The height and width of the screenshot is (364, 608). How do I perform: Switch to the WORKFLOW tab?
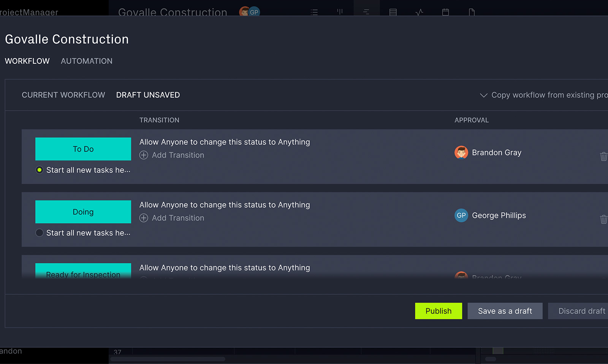[x=27, y=61]
